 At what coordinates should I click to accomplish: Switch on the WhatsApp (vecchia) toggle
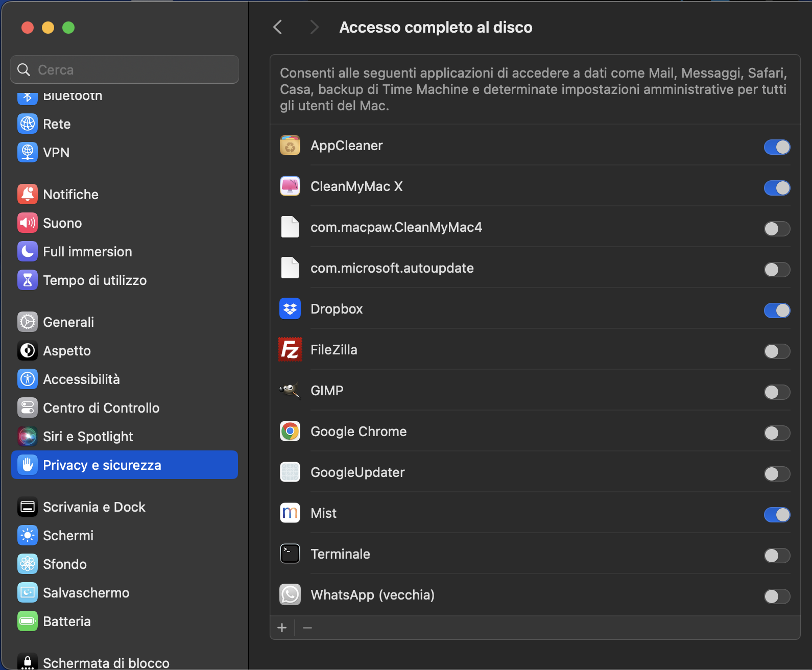point(777,596)
